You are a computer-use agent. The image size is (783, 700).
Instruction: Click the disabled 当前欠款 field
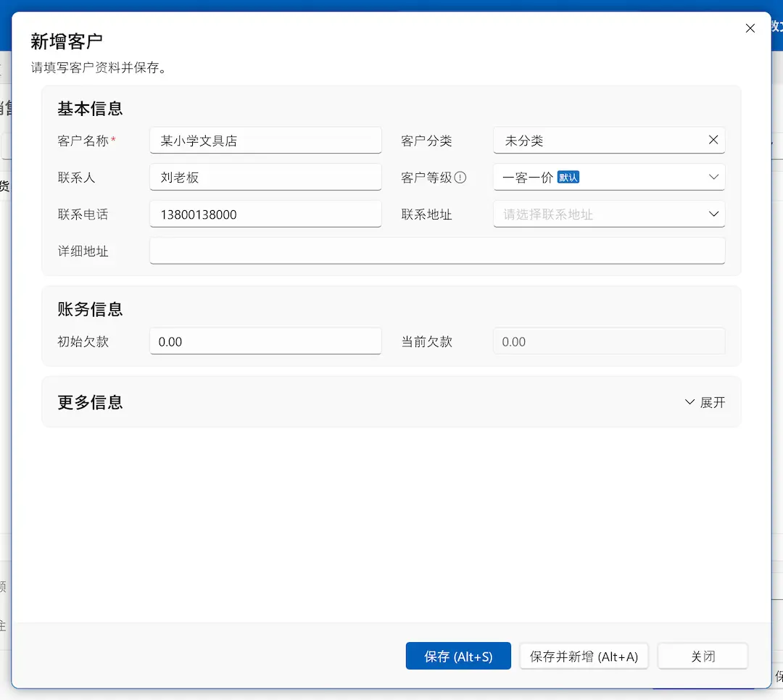click(x=609, y=341)
